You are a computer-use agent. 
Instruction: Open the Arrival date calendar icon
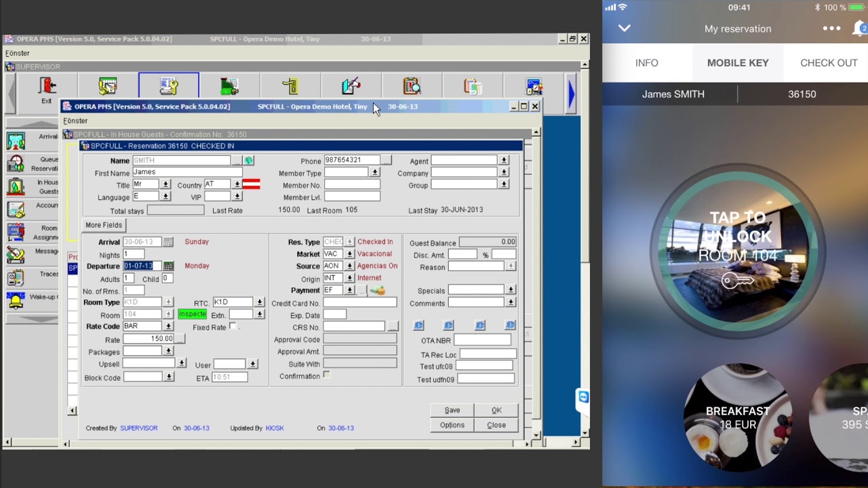pyautogui.click(x=168, y=242)
